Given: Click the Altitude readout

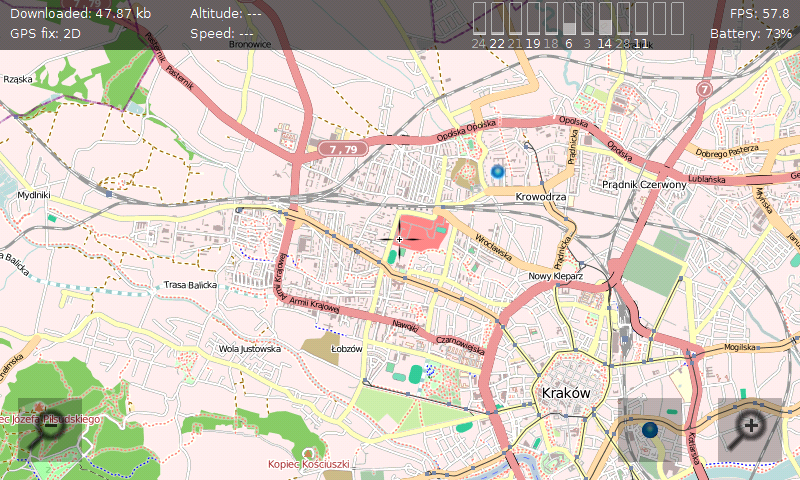Looking at the screenshot, I should pyautogui.click(x=226, y=13).
